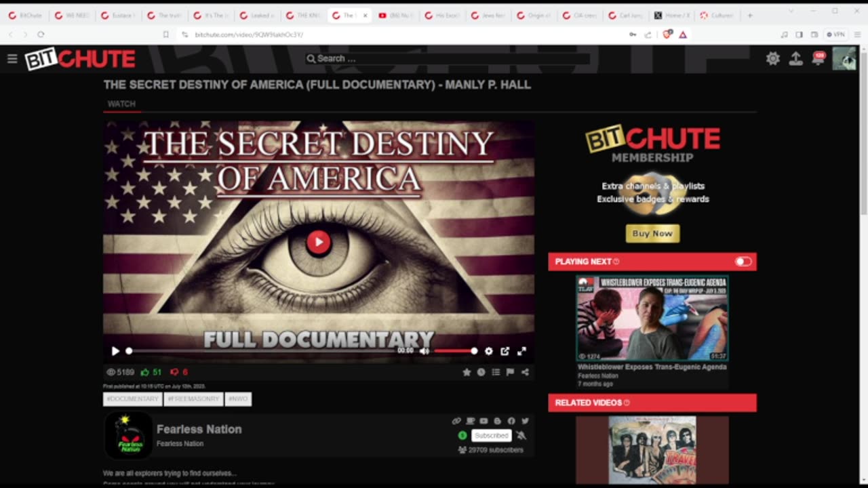The image size is (868, 488).
Task: Click green dollar tip icon
Action: click(462, 435)
